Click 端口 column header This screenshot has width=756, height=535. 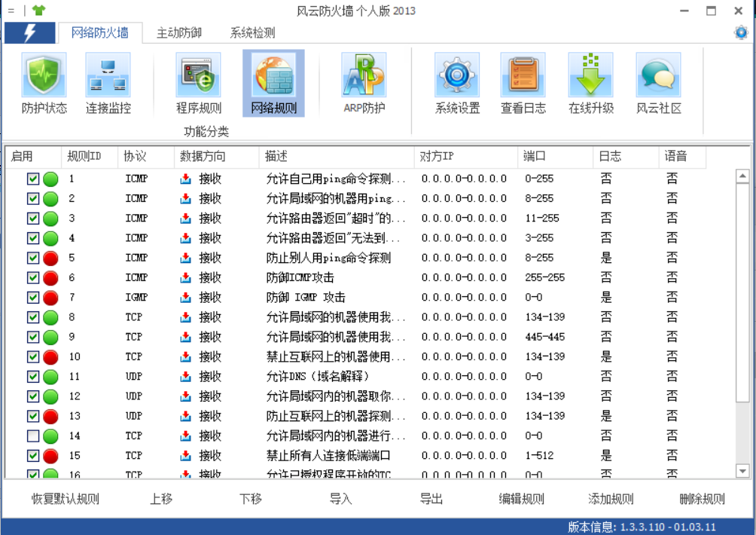[556, 156]
